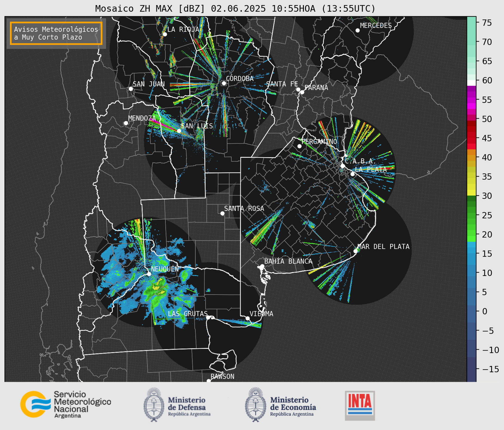
Task: Click the PERGAMINO label
Action: click(319, 142)
